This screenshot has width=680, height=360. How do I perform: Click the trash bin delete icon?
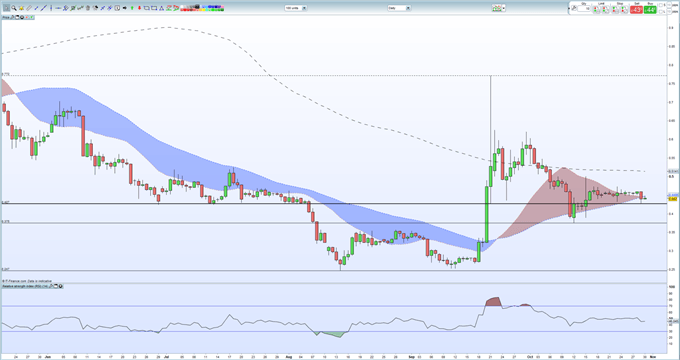click(88, 8)
